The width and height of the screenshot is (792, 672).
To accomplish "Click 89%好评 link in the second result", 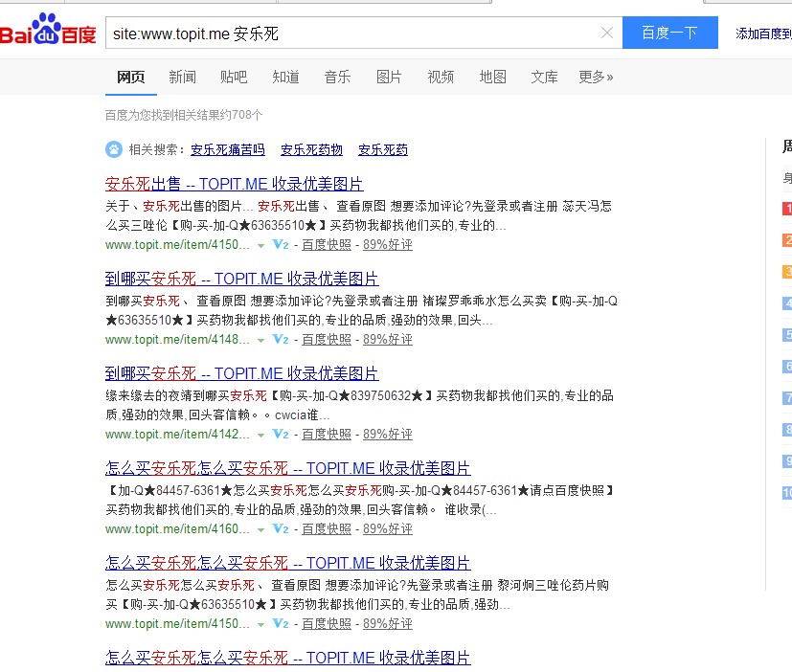I will pos(387,340).
